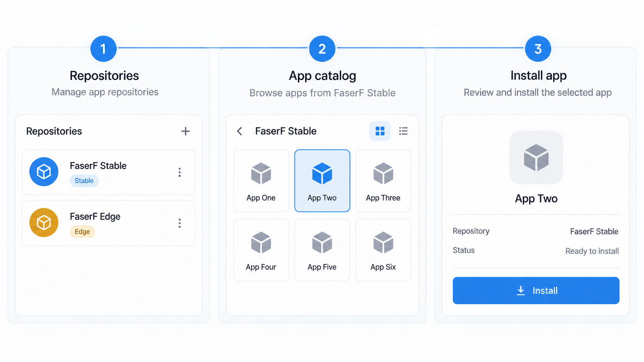Image resolution: width=644 pixels, height=362 pixels.
Task: Open the FaserF Edge repository name
Action: 95,217
